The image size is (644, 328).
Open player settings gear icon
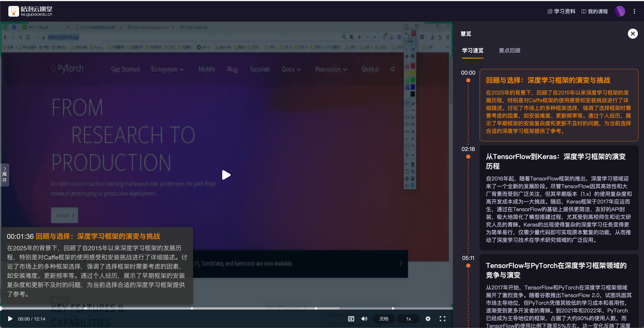pos(428,319)
